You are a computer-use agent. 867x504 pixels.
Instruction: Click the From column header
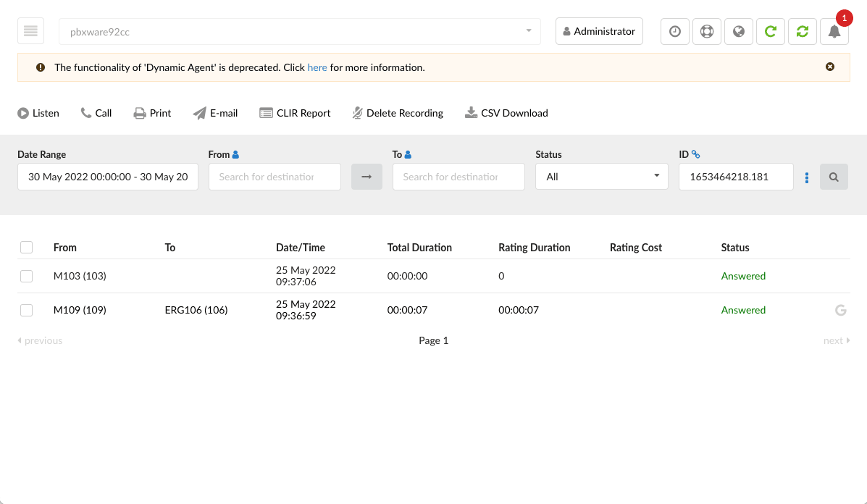click(x=64, y=248)
